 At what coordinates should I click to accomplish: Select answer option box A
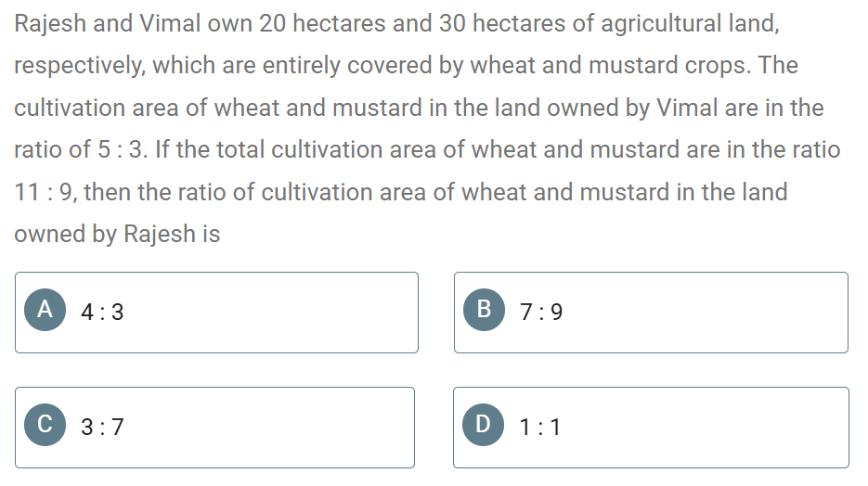[x=216, y=313]
